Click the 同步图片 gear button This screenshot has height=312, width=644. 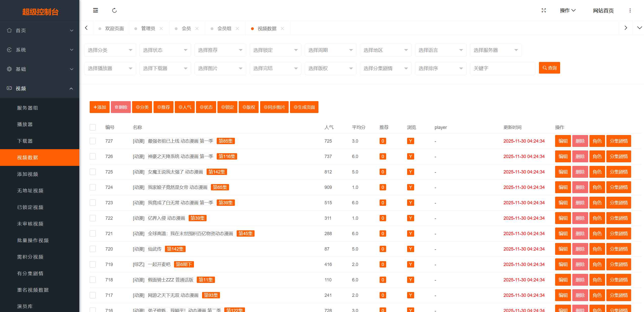[x=274, y=107]
